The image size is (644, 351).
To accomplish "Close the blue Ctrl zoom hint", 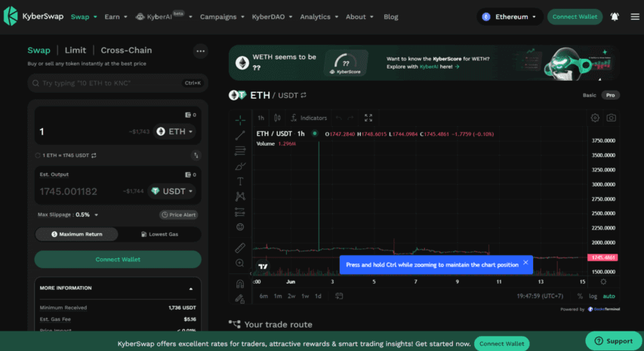I will [x=525, y=263].
